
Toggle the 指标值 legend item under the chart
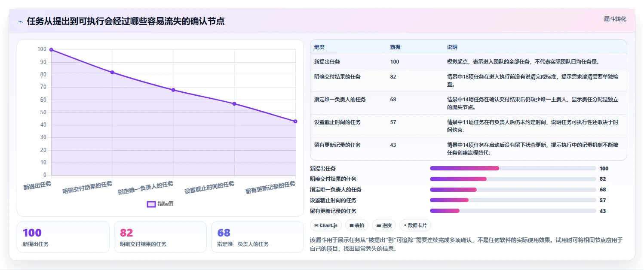coord(160,204)
